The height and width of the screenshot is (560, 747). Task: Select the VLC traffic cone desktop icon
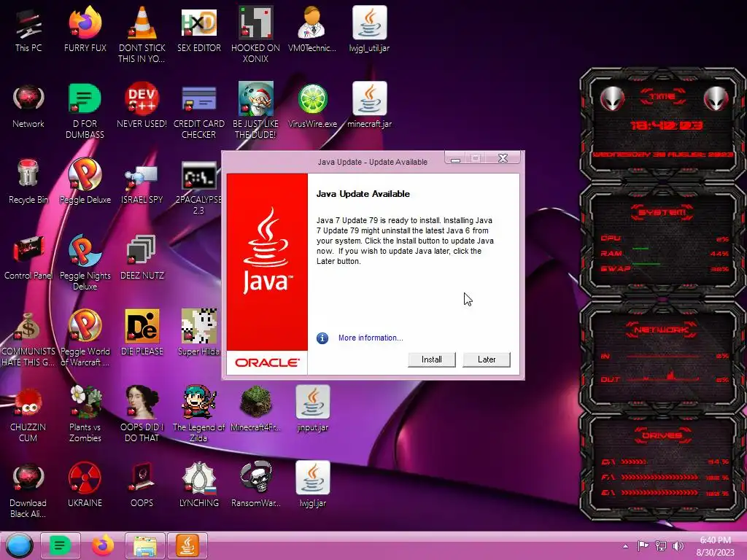pyautogui.click(x=142, y=34)
